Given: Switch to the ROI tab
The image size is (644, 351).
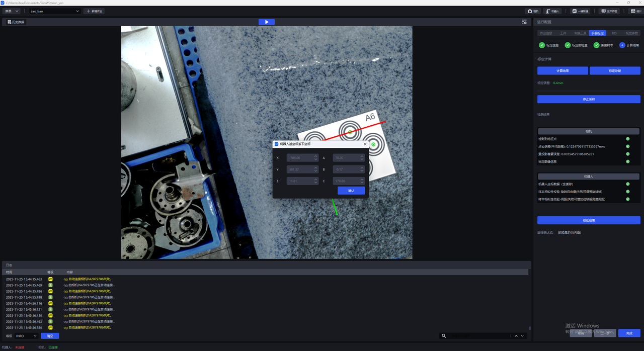Looking at the screenshot, I should click(614, 33).
